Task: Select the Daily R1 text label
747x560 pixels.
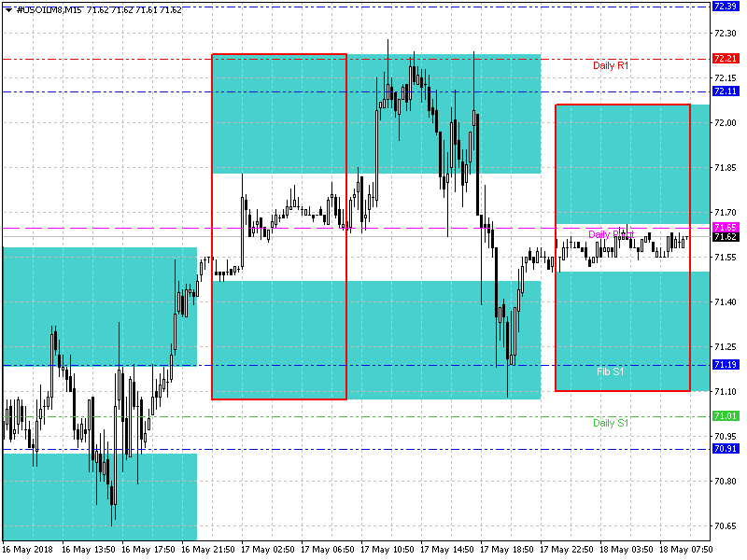Action: pyautogui.click(x=611, y=65)
